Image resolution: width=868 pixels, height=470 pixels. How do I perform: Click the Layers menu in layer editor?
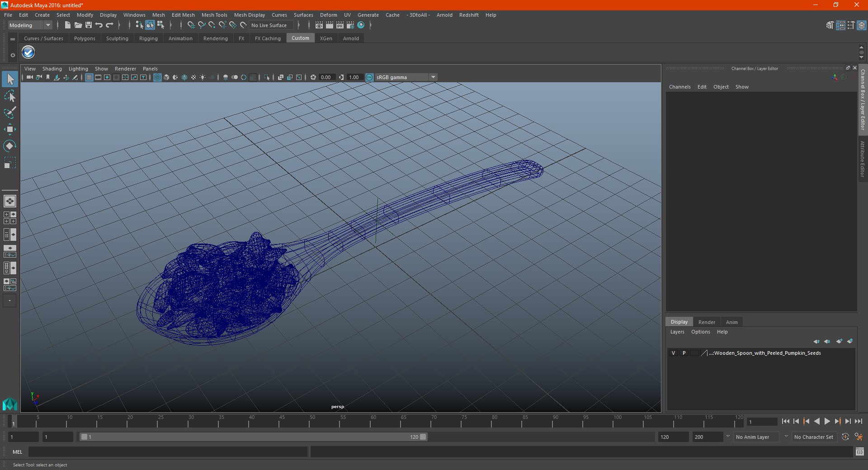pos(677,332)
